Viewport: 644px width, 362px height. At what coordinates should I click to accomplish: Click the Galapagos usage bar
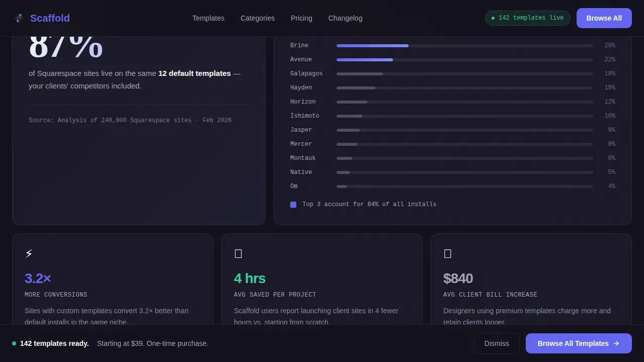465,74
